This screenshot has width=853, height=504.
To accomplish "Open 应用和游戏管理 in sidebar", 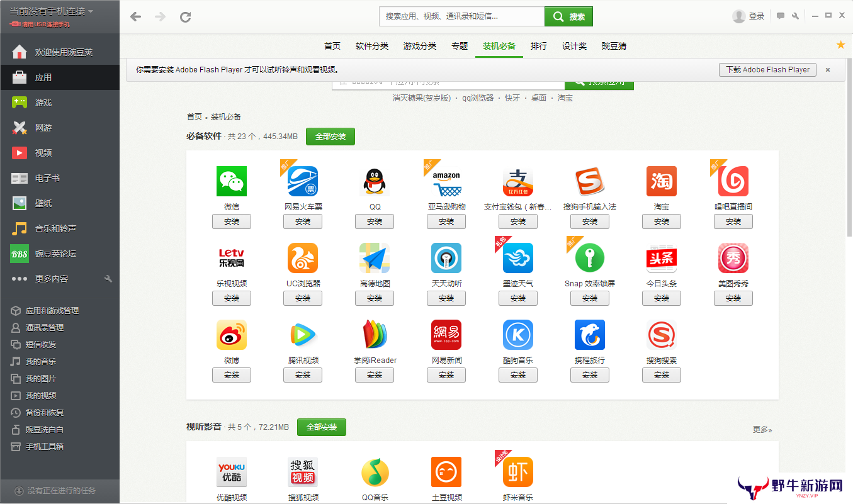I will pyautogui.click(x=60, y=310).
